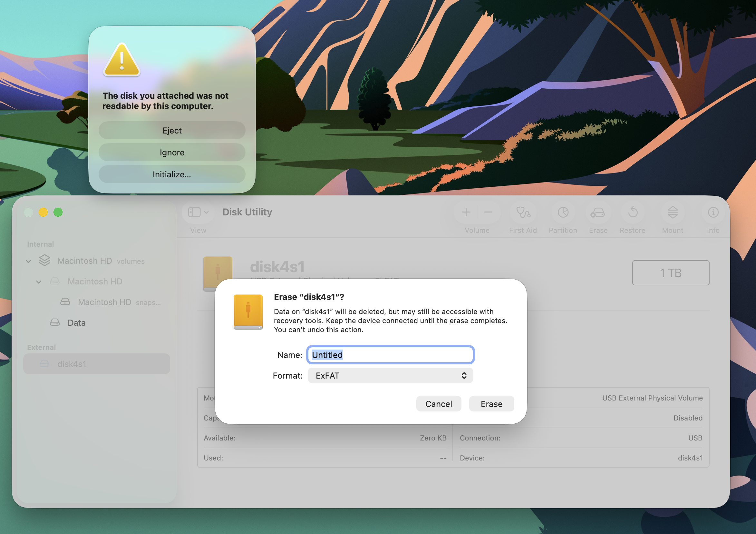Click the First Aid stethoscope icon
The height and width of the screenshot is (534, 756).
[x=523, y=213]
